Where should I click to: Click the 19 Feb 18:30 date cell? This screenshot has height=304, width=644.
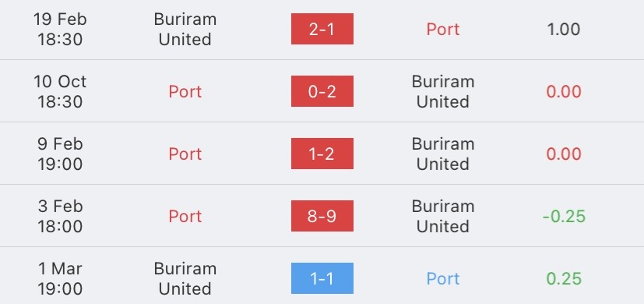tap(60, 29)
